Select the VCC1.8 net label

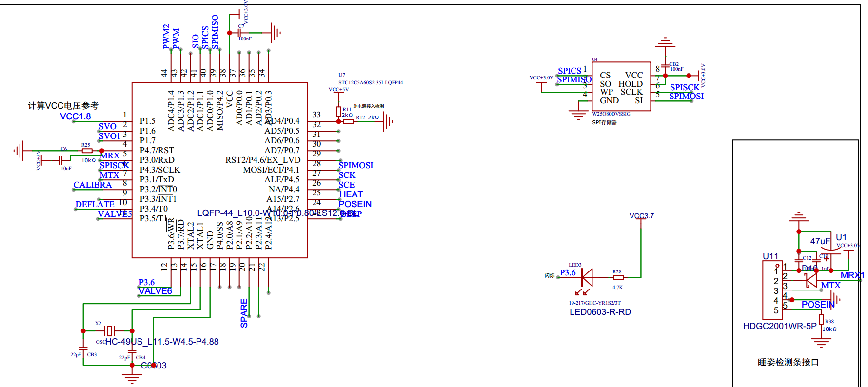[75, 116]
